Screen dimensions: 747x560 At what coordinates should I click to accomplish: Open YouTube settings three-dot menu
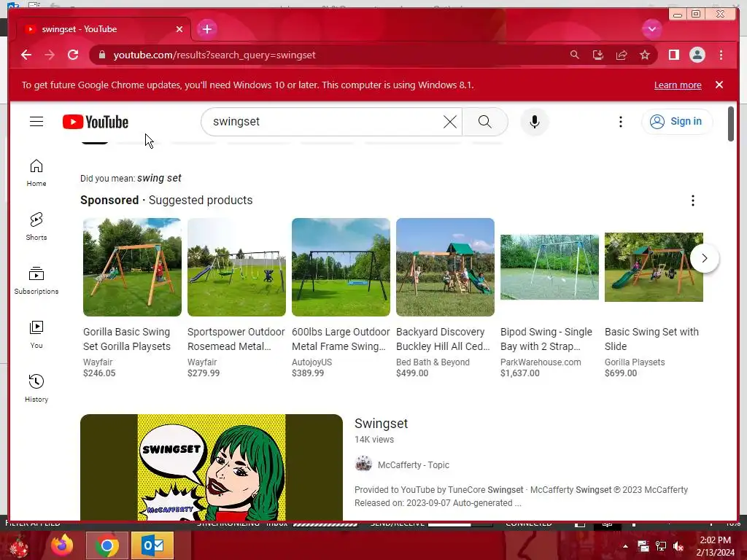click(620, 122)
